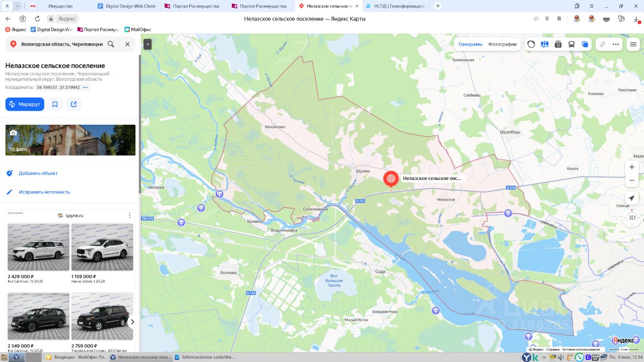
Task: Click the Маршрут route button
Action: point(25,104)
